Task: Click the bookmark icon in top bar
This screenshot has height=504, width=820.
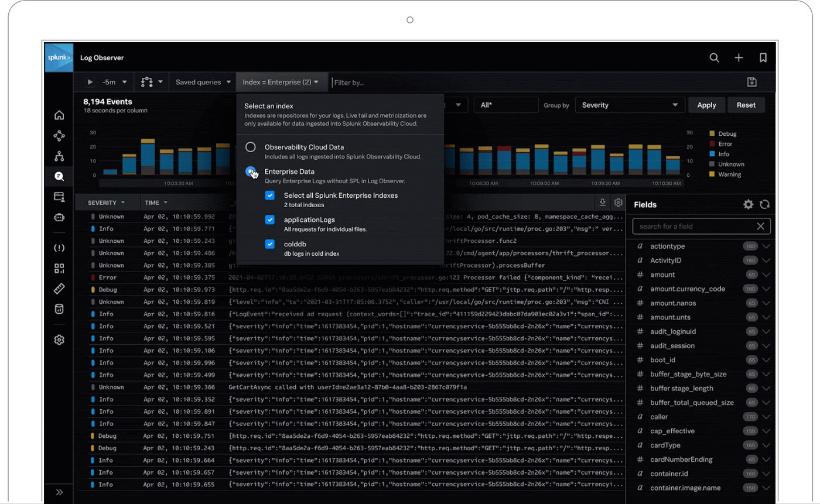Action: click(x=763, y=57)
